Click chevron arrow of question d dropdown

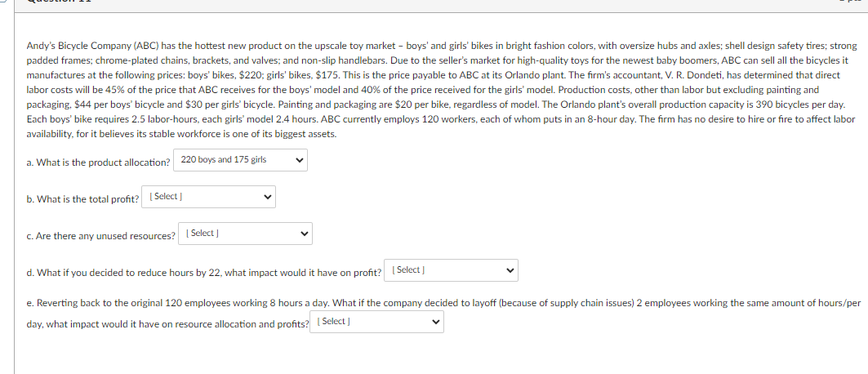[x=510, y=270]
